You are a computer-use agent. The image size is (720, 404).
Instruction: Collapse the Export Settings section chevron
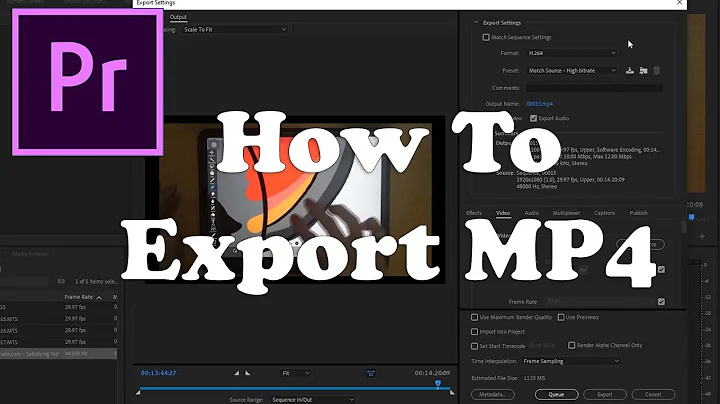tap(476, 22)
